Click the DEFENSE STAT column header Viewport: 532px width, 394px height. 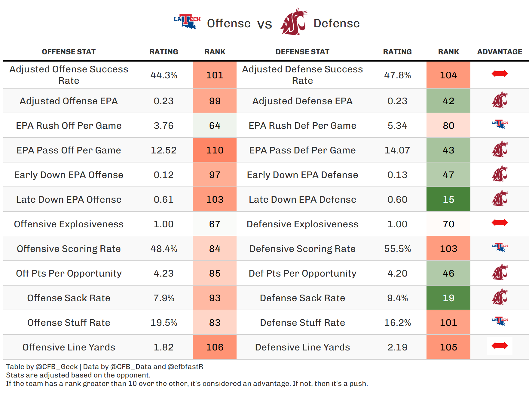(302, 52)
